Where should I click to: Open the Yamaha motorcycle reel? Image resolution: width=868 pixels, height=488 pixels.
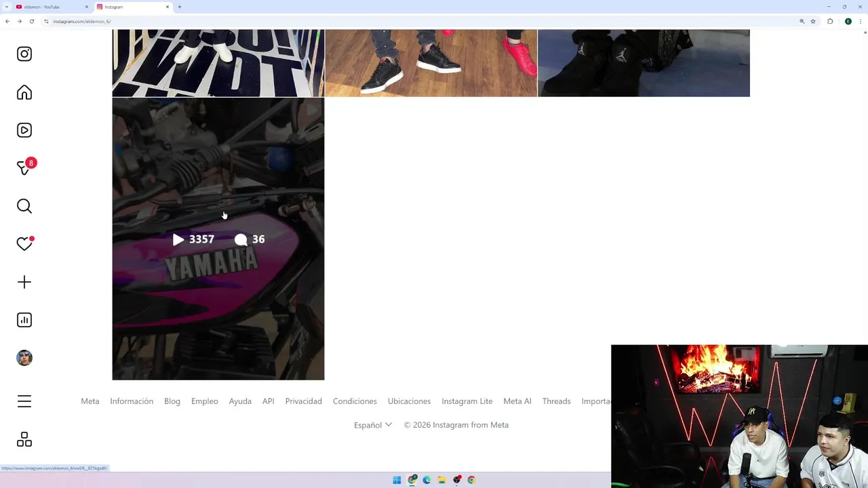pyautogui.click(x=218, y=239)
